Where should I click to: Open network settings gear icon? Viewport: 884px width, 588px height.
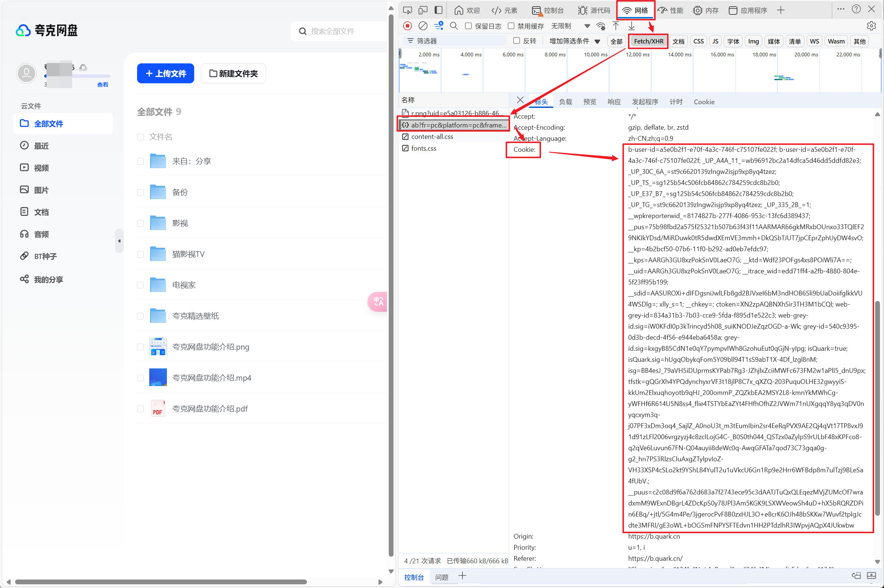[x=871, y=26]
